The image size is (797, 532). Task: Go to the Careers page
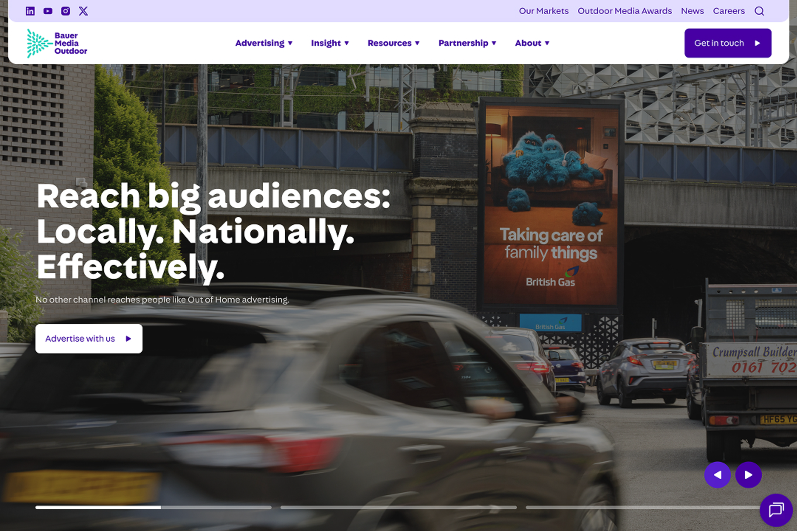click(x=729, y=11)
